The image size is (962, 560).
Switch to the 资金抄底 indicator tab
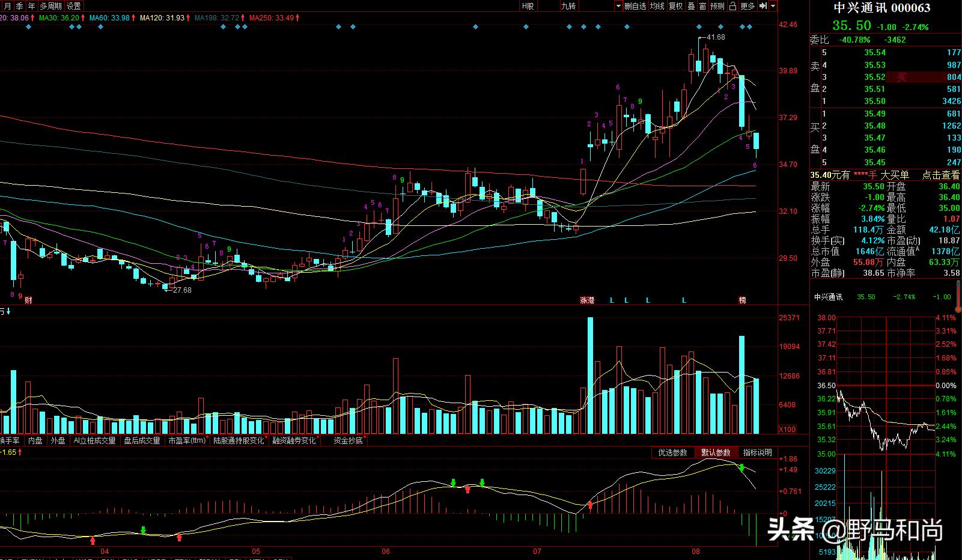(348, 440)
